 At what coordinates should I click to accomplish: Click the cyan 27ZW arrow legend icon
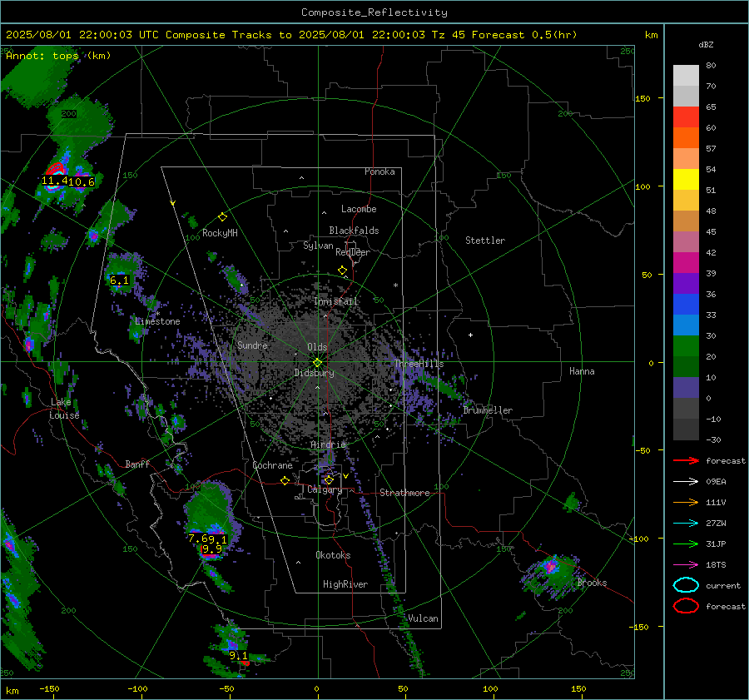coord(686,524)
